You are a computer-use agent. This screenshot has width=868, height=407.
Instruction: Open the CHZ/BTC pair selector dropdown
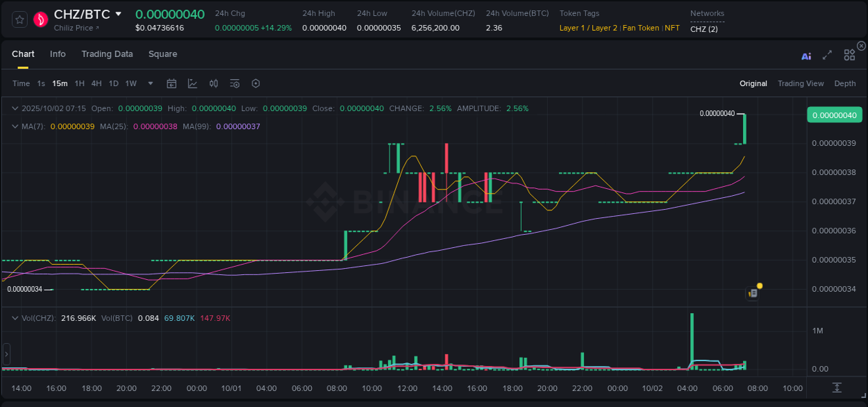tap(118, 14)
